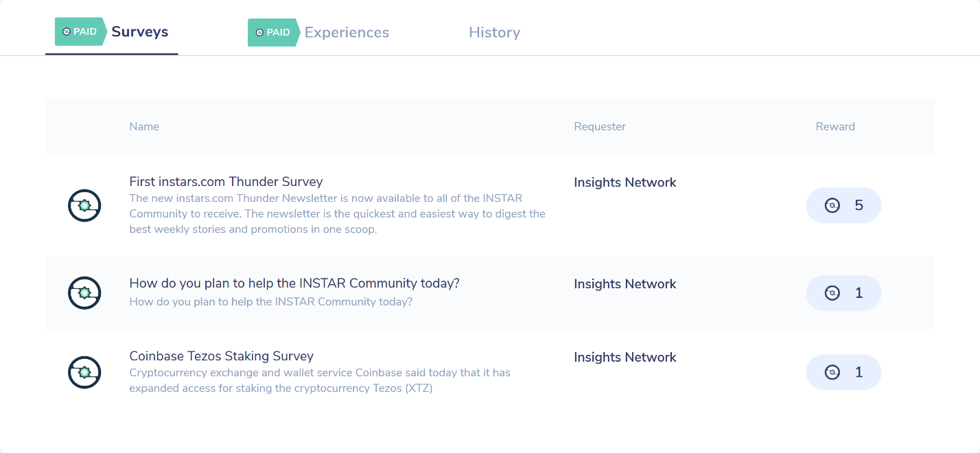Click the PAID badge beside Surveys
Image resolution: width=980 pixels, height=453 pixels.
coord(80,32)
